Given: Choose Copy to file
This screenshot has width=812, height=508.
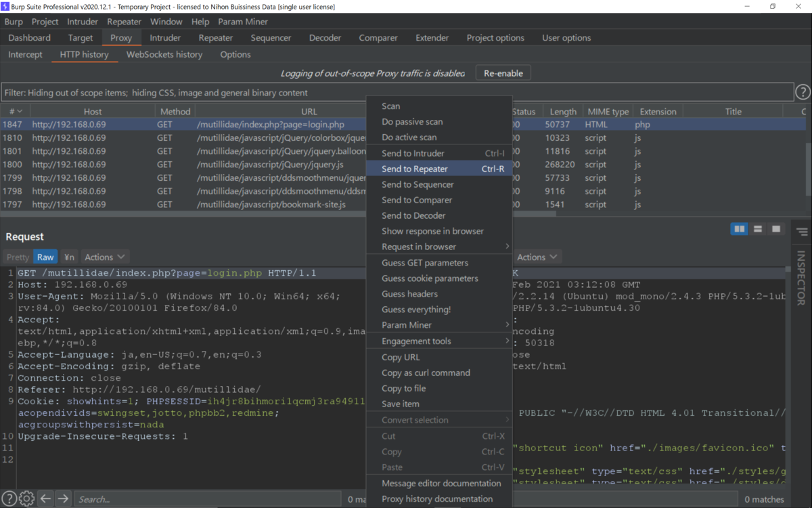Looking at the screenshot, I should (x=438, y=388).
